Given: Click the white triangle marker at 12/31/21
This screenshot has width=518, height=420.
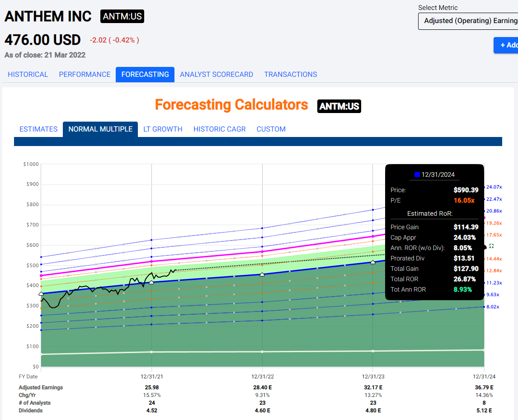Looking at the screenshot, I should click(x=151, y=282).
